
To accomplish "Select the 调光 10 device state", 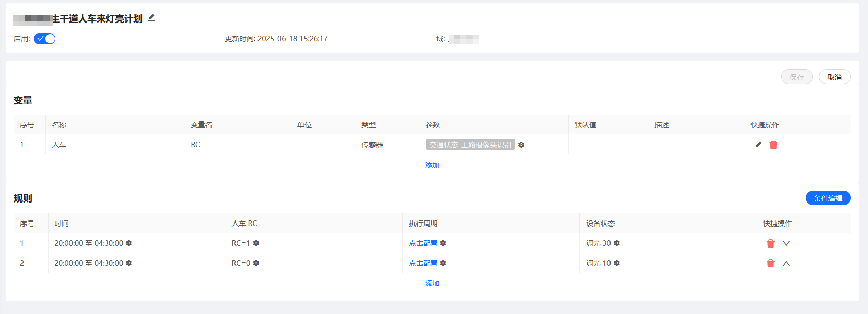I will (598, 263).
